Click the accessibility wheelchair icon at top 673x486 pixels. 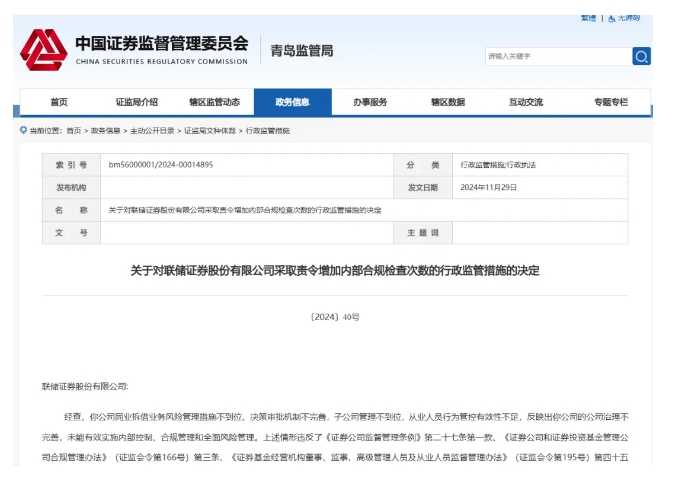612,18
